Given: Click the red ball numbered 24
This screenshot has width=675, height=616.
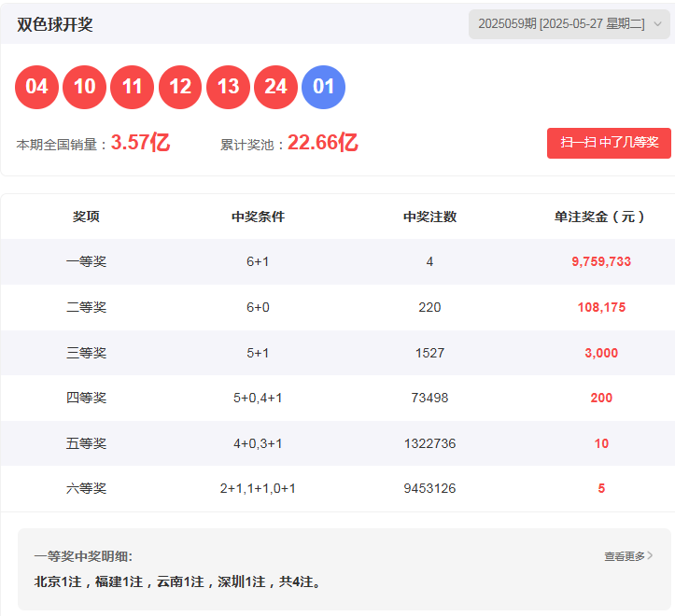Looking at the screenshot, I should 275,87.
